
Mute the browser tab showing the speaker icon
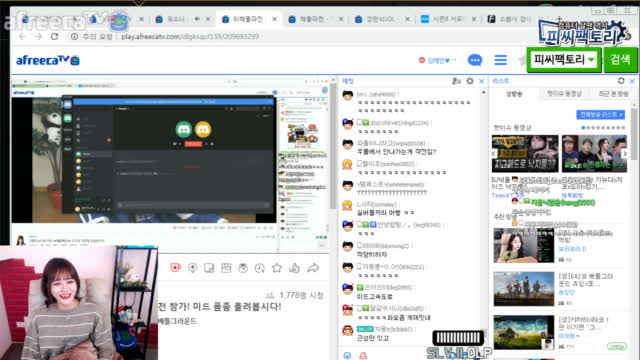198,19
